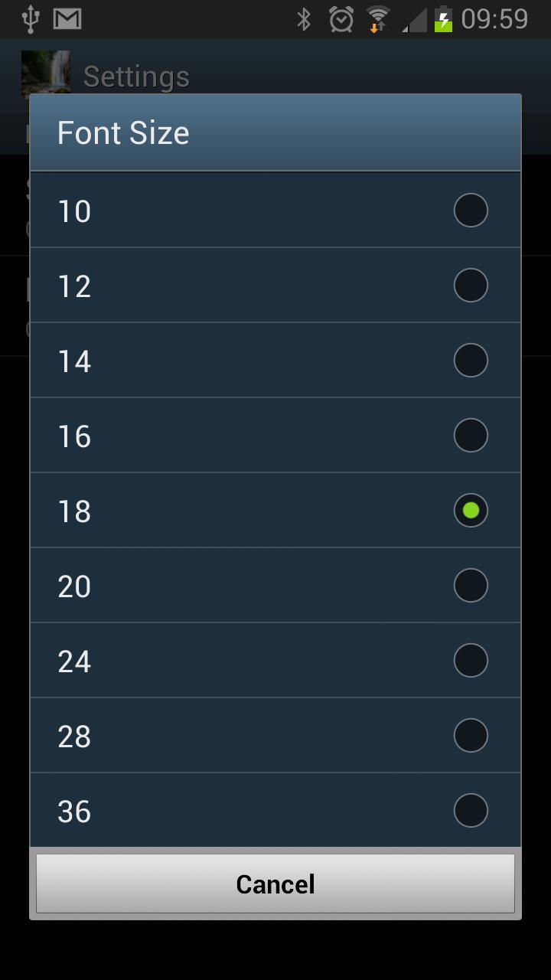Choose font size 16 radio button
The height and width of the screenshot is (980, 551).
point(471,436)
